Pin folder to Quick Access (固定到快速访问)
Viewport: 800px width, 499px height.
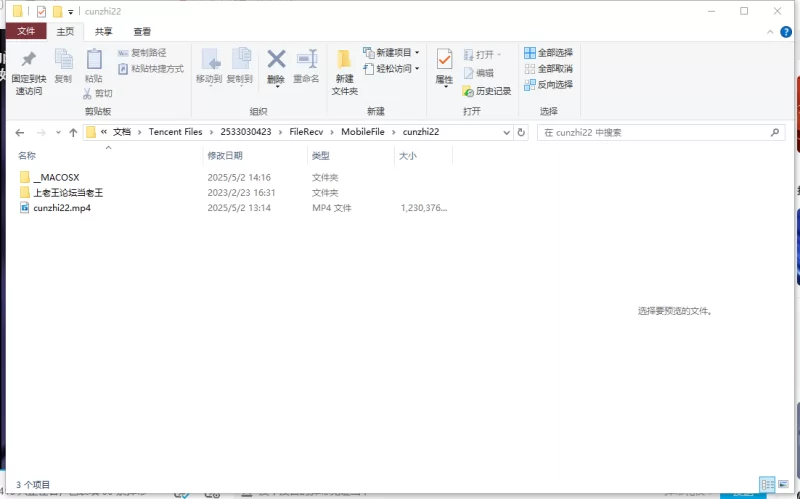29,73
